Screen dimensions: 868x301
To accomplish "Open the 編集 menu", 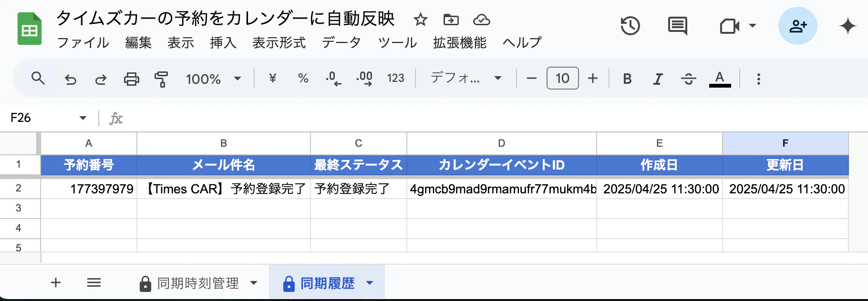I will tap(138, 42).
